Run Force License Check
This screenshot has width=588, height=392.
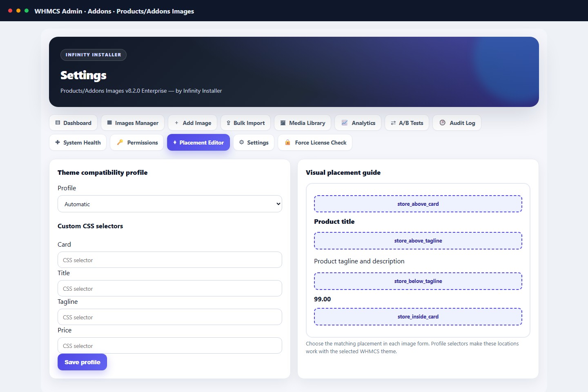pos(315,143)
